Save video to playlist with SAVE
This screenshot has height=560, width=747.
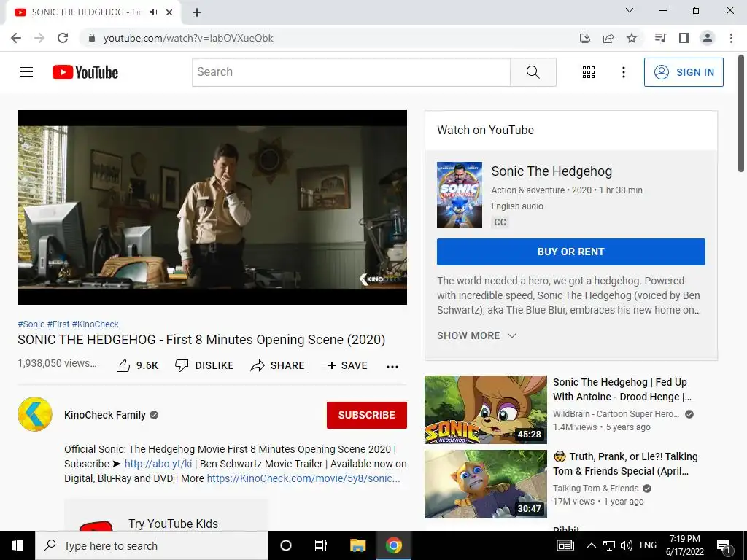[x=344, y=365]
